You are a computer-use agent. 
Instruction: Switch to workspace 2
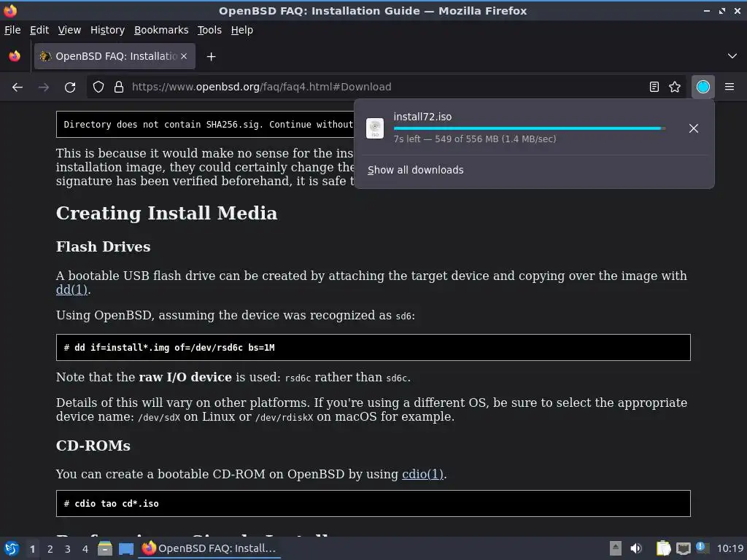50,549
